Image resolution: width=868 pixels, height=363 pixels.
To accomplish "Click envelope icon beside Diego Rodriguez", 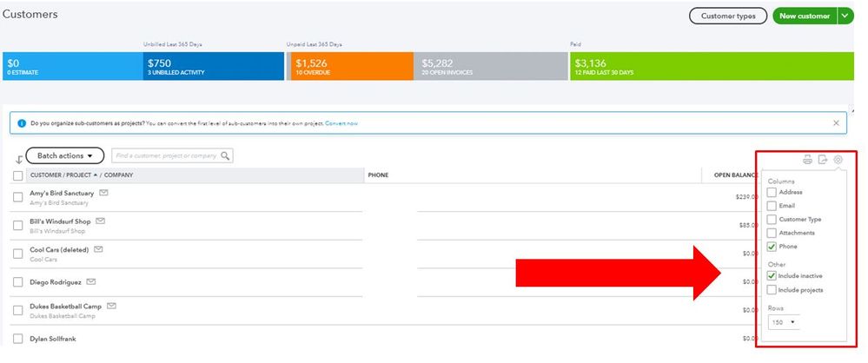I will point(91,281).
